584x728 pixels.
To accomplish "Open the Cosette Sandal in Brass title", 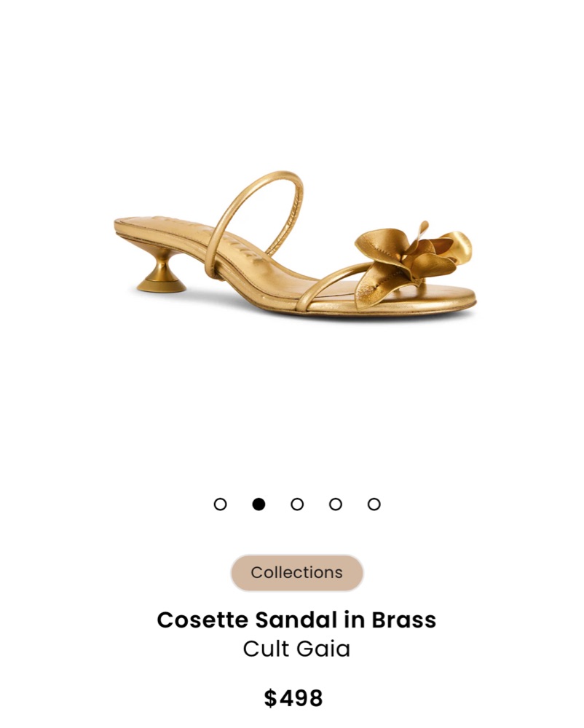I will tap(296, 620).
